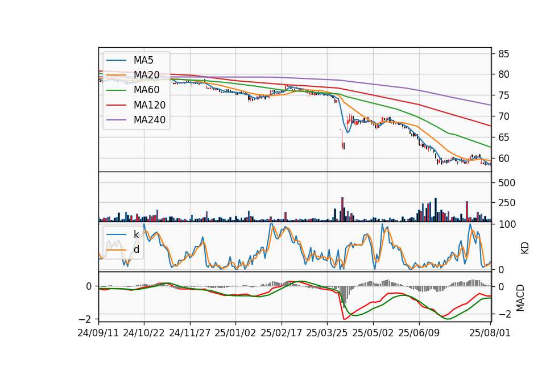Click the MA60 legend label

click(x=147, y=90)
